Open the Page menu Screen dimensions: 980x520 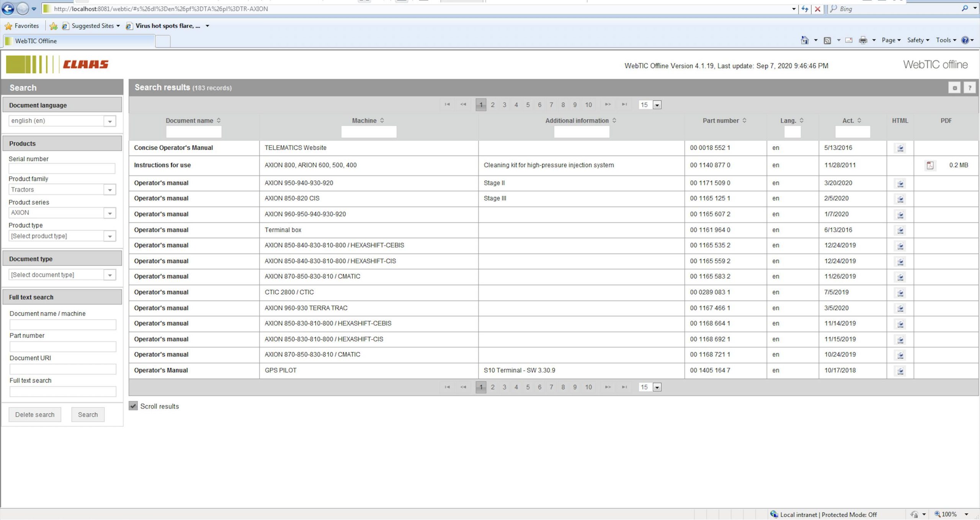pyautogui.click(x=891, y=40)
